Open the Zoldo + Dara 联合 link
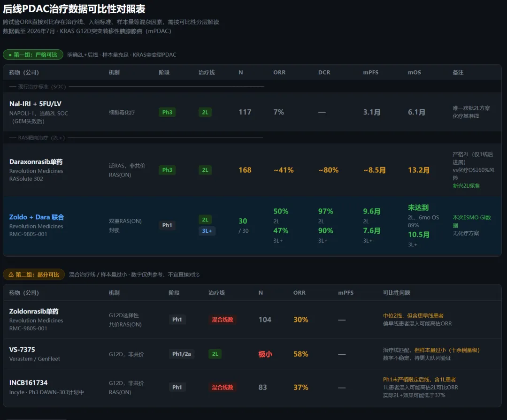The width and height of the screenshot is (507, 420). (x=37, y=217)
